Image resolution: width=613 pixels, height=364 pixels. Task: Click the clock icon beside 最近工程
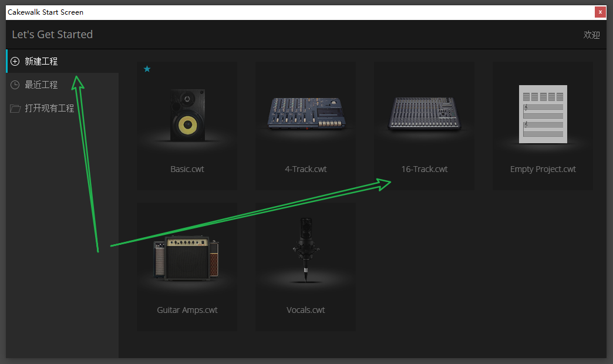pyautogui.click(x=15, y=85)
